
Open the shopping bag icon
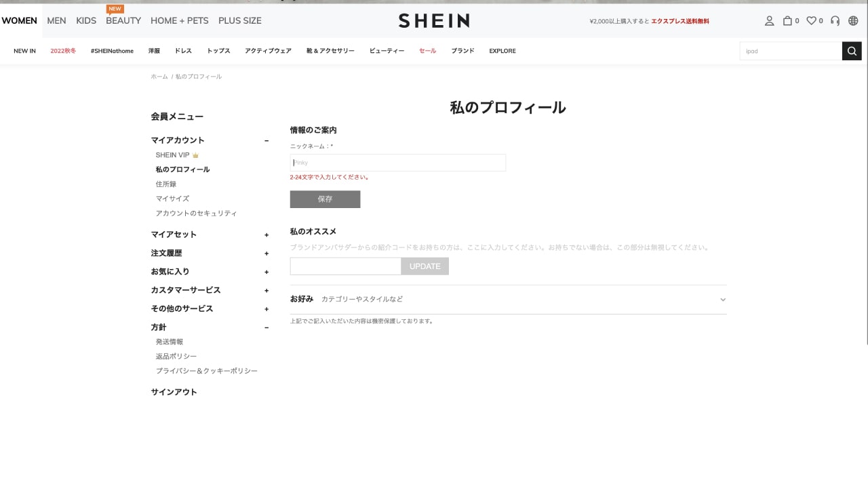(x=787, y=21)
